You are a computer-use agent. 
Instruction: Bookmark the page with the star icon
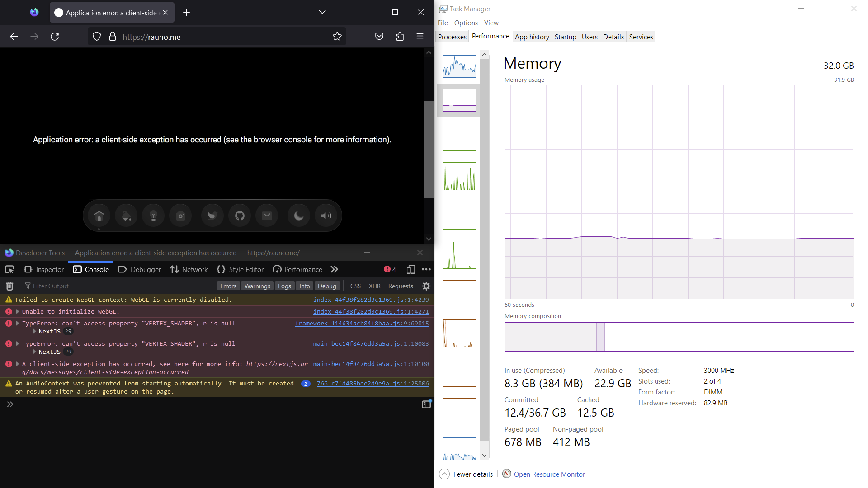coord(337,37)
